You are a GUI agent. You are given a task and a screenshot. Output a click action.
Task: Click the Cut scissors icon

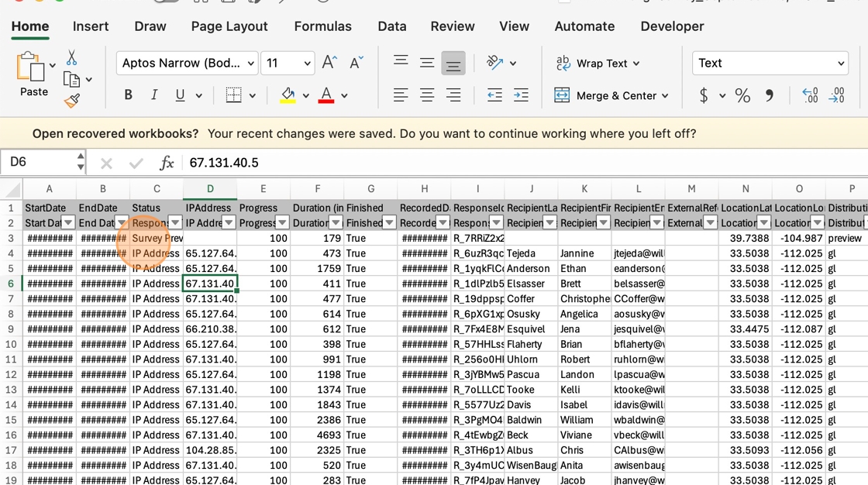[x=71, y=58]
